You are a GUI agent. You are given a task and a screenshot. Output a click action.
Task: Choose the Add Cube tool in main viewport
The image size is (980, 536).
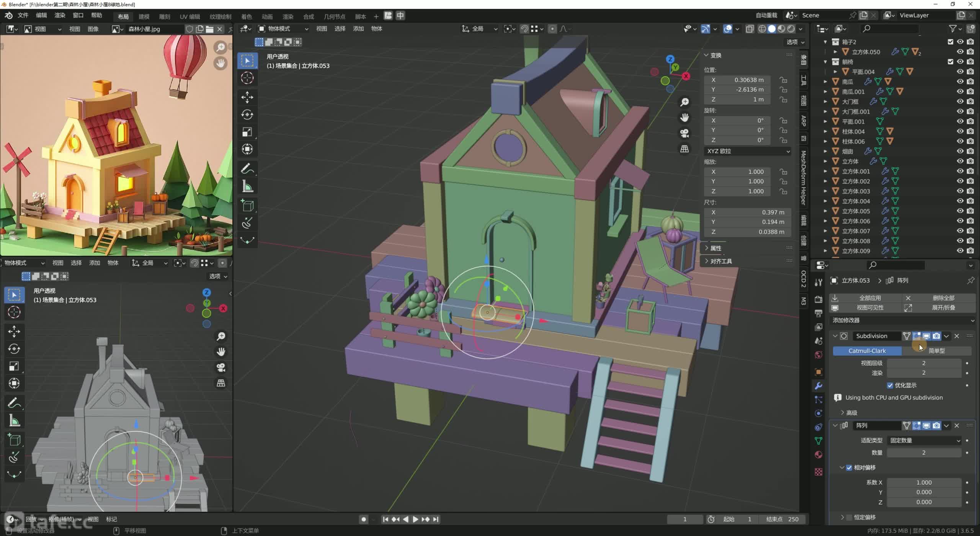[247, 206]
